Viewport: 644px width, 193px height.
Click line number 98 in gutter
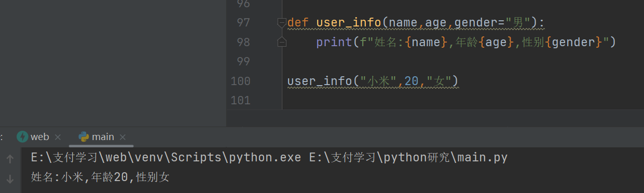point(243,42)
